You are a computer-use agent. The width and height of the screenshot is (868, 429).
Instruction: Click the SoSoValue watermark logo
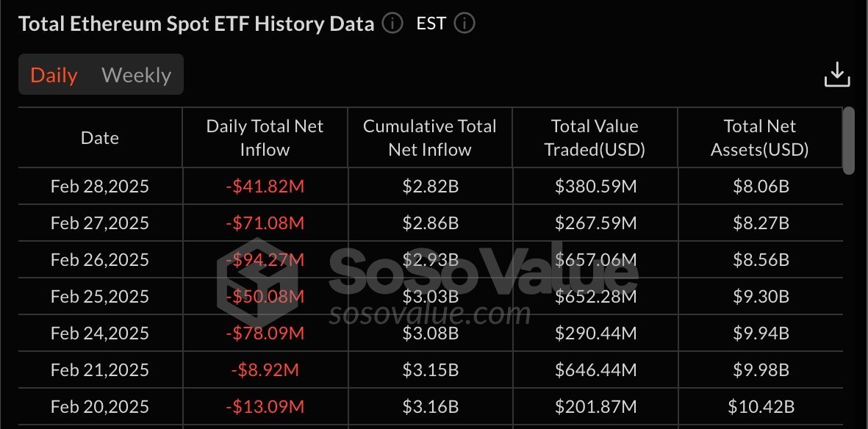[250, 279]
